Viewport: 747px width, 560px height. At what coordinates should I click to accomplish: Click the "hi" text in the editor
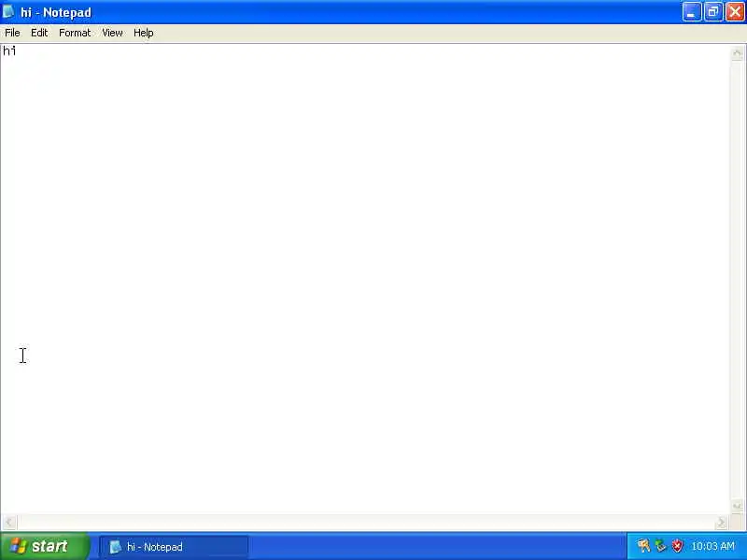coord(9,50)
